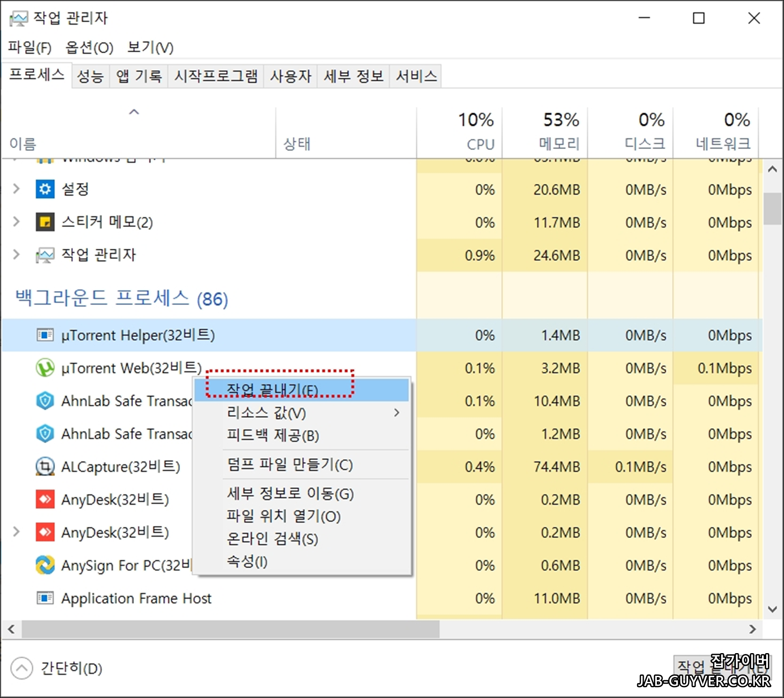Open the 옵션(O) menu

pos(89,47)
